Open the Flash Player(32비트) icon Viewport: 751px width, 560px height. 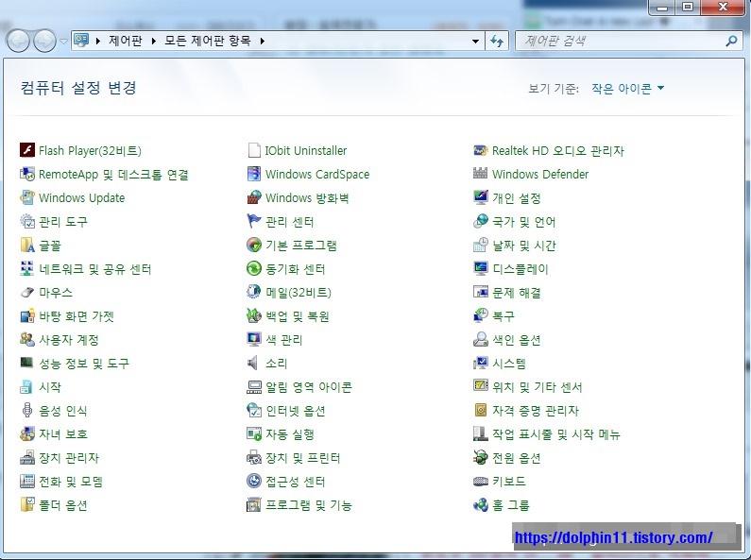click(27, 150)
